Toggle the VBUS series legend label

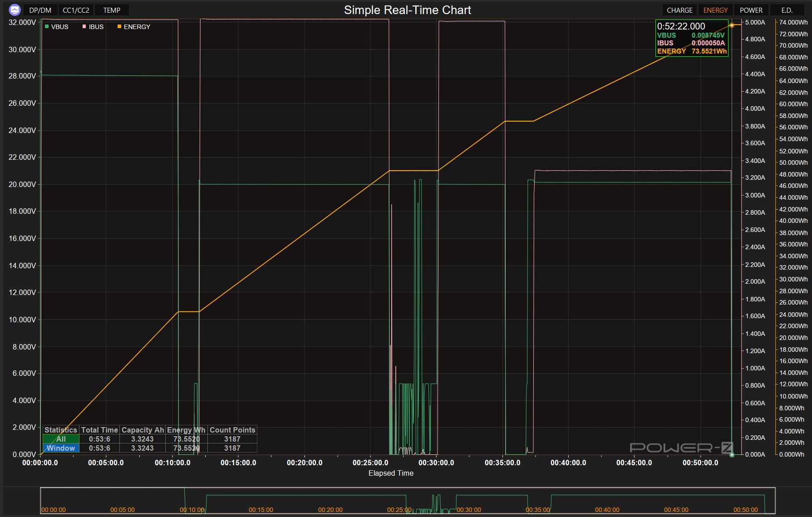[59, 27]
